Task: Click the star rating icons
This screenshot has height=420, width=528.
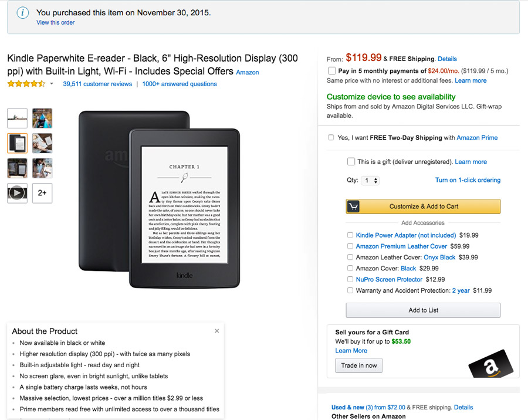Action: click(x=26, y=84)
